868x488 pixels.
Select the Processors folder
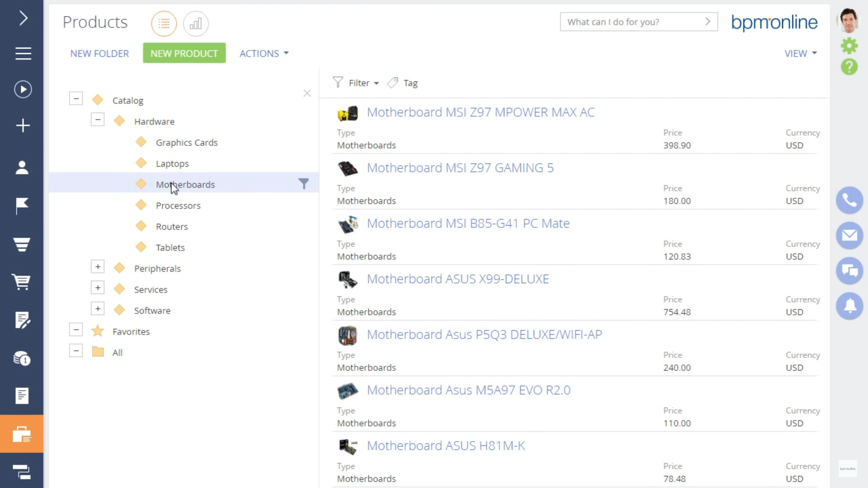178,206
